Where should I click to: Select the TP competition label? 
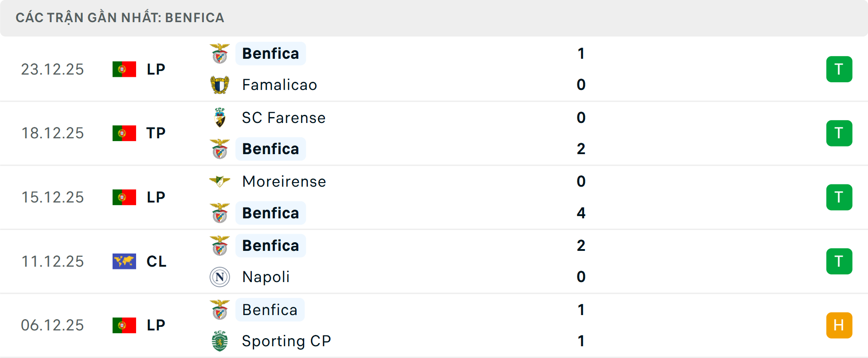point(155,133)
